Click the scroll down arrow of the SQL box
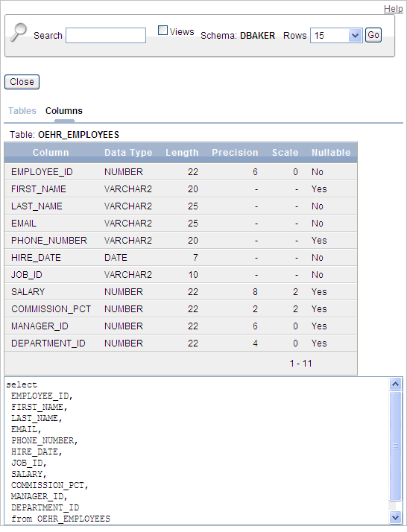 [396, 517]
